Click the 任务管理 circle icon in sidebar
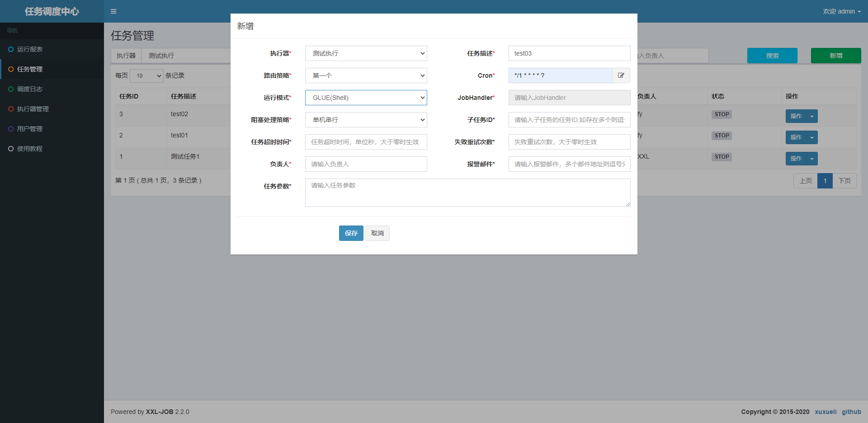Screen dimensions: 868x423 click(11, 69)
